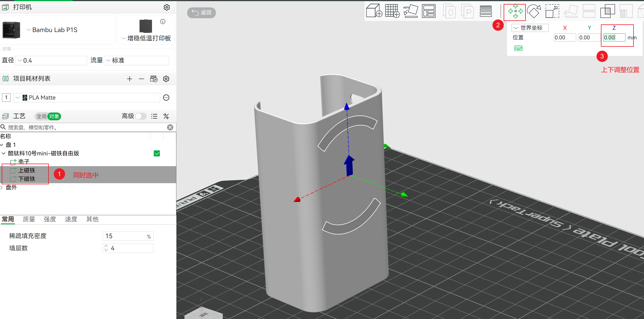The image size is (644, 319).
Task: Click the red X-axis gizmo handle
Action: click(x=297, y=200)
